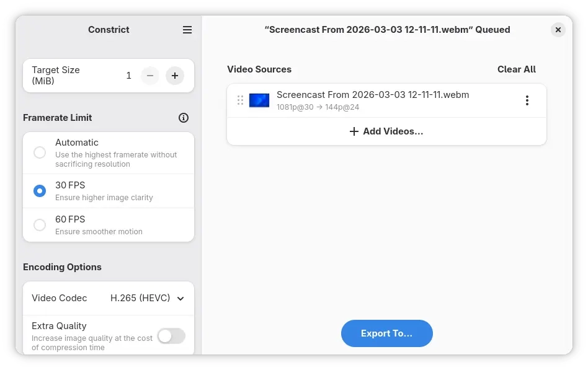
Task: Click the plus icon beside Add Videos
Action: click(x=354, y=131)
